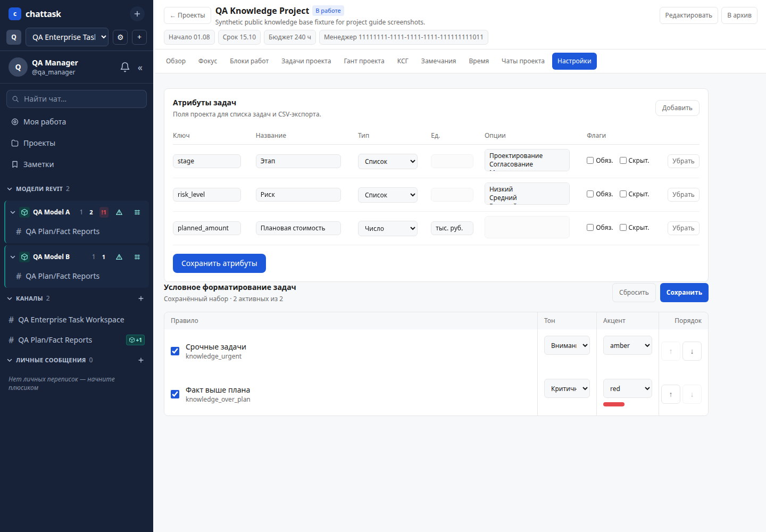Open red accent dropdown
The image size is (766, 532).
tap(628, 388)
